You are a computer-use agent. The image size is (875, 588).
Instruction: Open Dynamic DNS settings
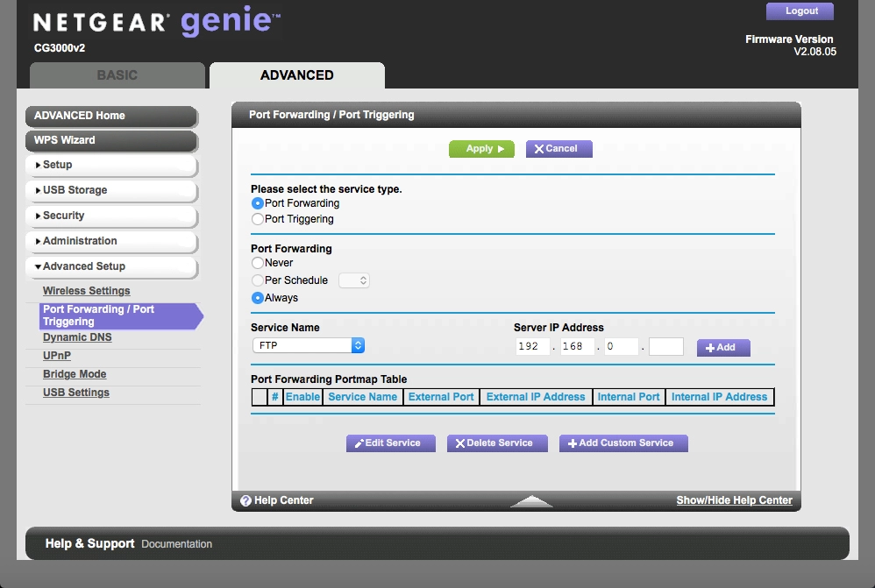[77, 337]
